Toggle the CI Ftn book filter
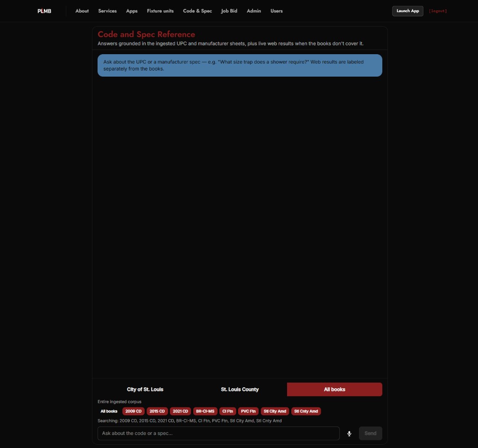Image resolution: width=478 pixels, height=448 pixels. 227,411
